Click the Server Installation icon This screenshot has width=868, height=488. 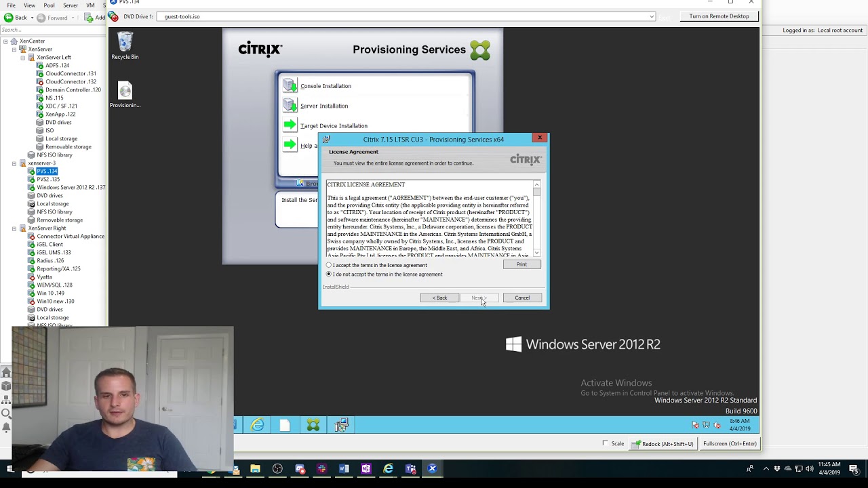[290, 105]
